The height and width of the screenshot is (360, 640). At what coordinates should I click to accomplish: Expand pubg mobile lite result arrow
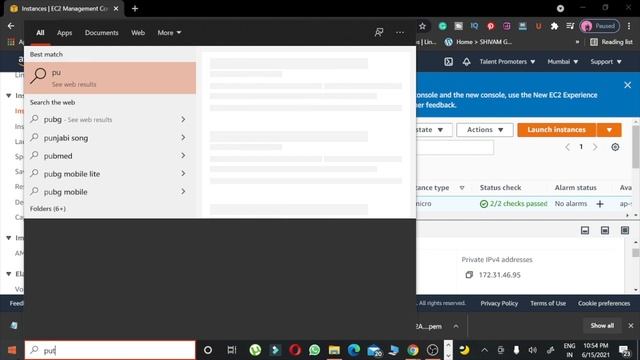coord(183,173)
